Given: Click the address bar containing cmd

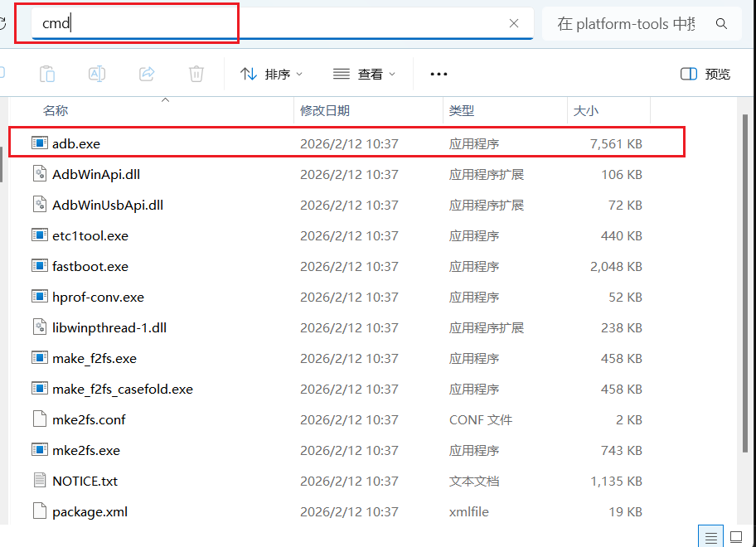Looking at the screenshot, I should (282, 23).
